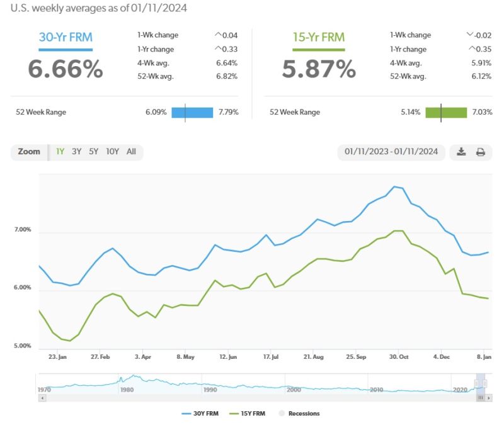Click the navigator scrollbar thumb handle

[x=481, y=398]
